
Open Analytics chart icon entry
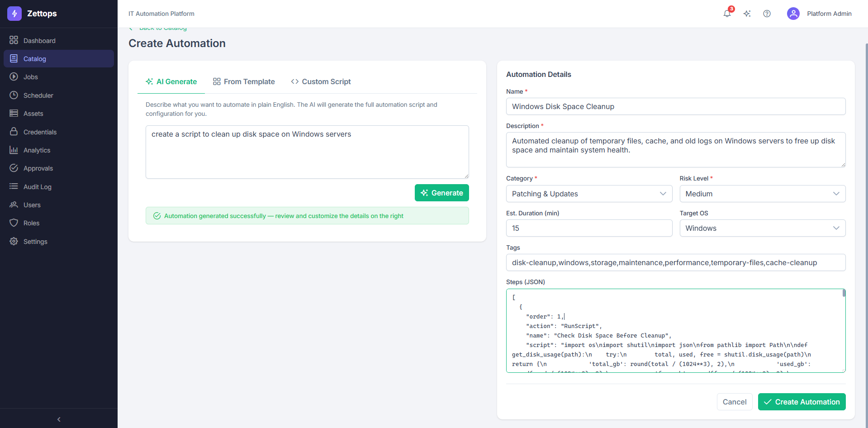point(59,150)
